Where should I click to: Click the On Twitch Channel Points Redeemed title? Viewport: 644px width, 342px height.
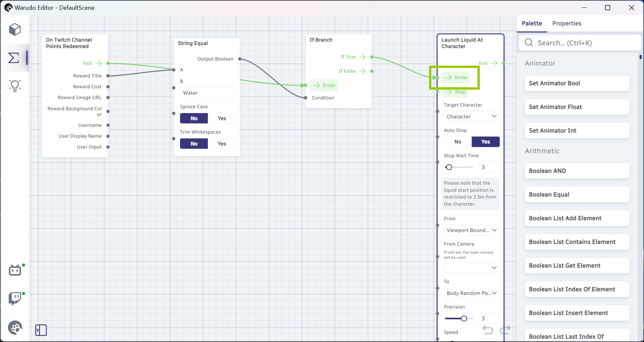[69, 43]
